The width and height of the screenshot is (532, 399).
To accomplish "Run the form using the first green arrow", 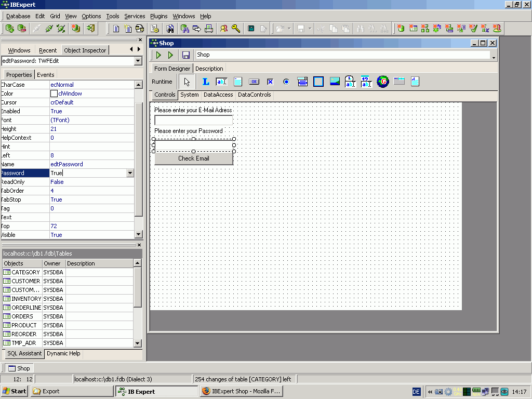I will (158, 55).
